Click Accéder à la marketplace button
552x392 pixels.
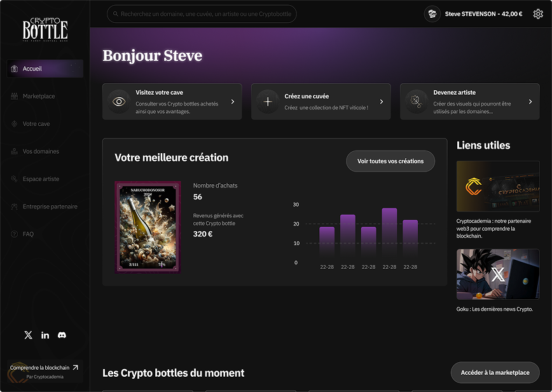pyautogui.click(x=495, y=372)
